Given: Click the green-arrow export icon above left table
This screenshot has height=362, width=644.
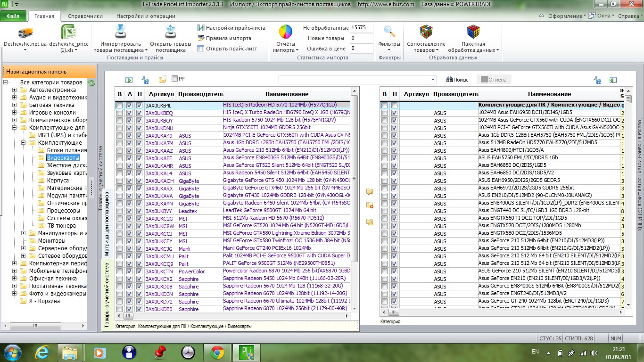Looking at the screenshot, I should tap(129, 80).
